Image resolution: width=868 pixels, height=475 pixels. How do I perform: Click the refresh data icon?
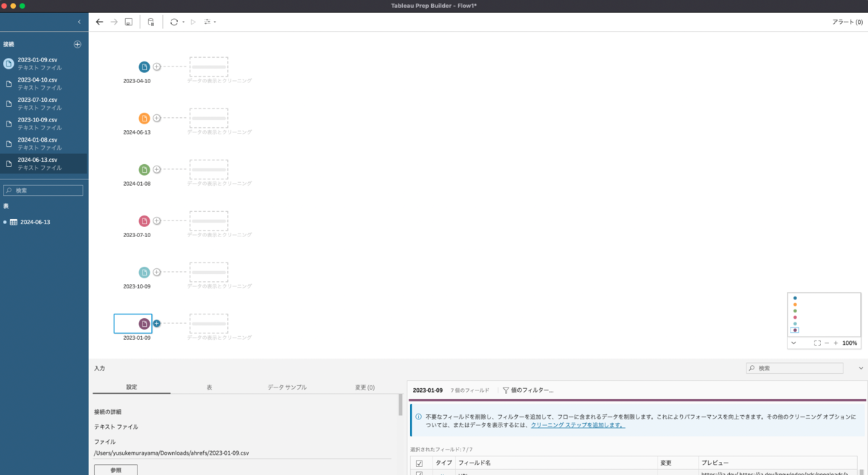(174, 22)
